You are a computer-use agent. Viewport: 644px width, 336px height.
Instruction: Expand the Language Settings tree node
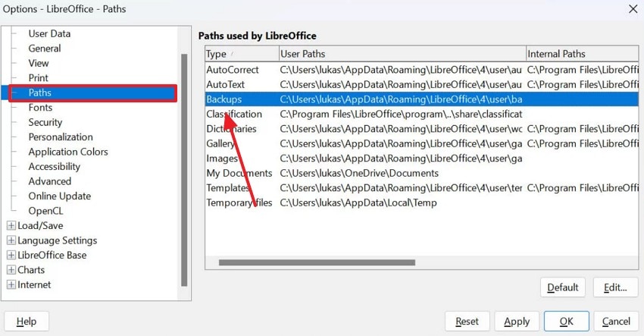point(11,240)
